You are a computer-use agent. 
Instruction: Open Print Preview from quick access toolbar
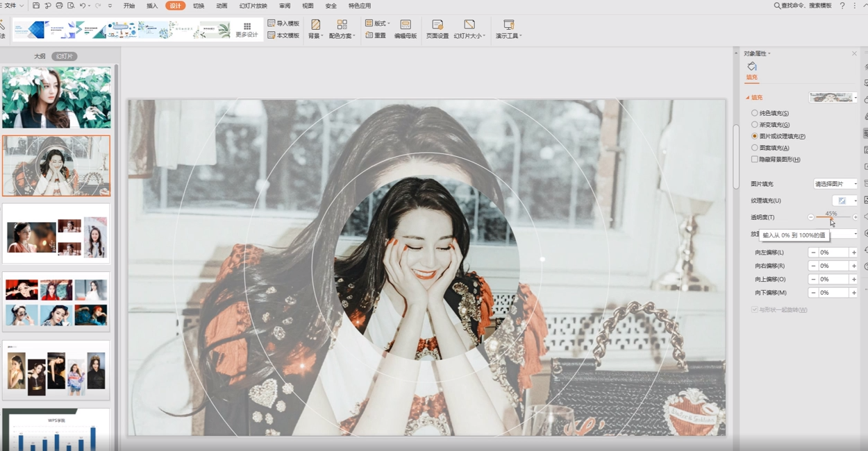(x=70, y=6)
